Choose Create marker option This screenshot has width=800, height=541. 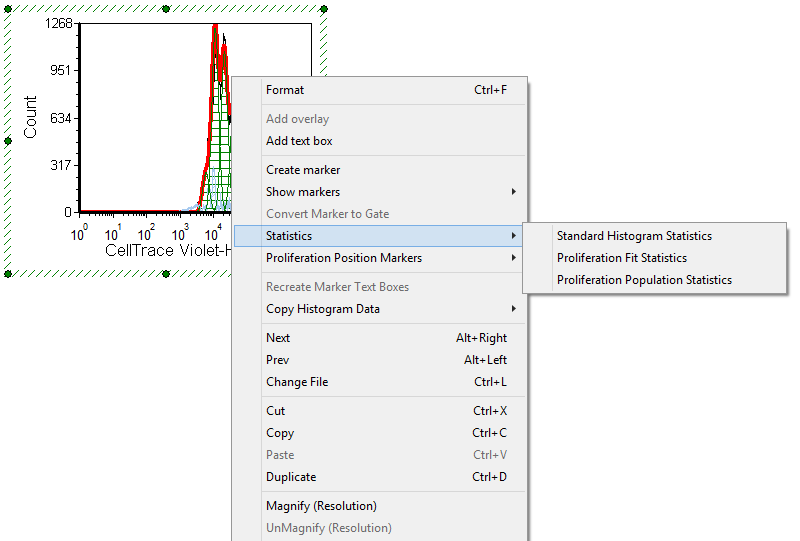click(303, 170)
